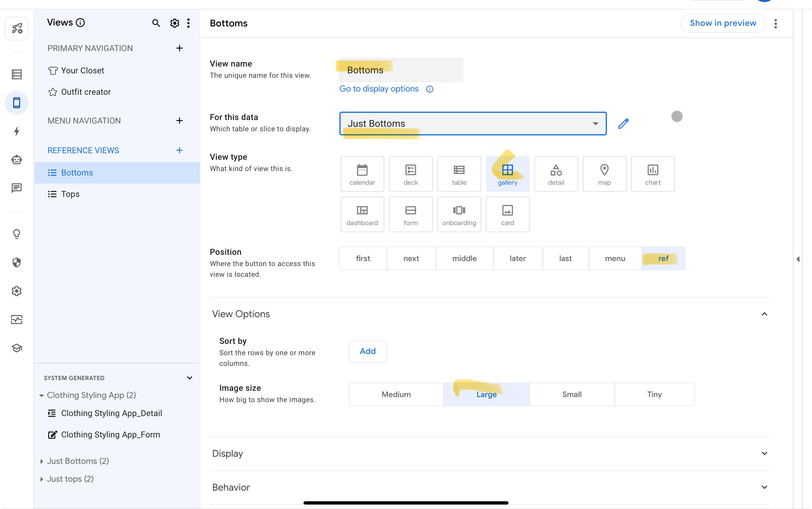Expand the Behavior section
The image size is (812, 509).
(764, 487)
